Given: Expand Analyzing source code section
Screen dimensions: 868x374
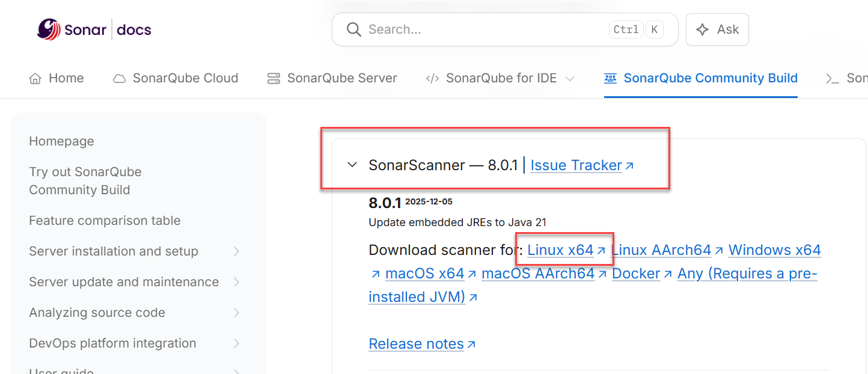Looking at the screenshot, I should pyautogui.click(x=236, y=313).
